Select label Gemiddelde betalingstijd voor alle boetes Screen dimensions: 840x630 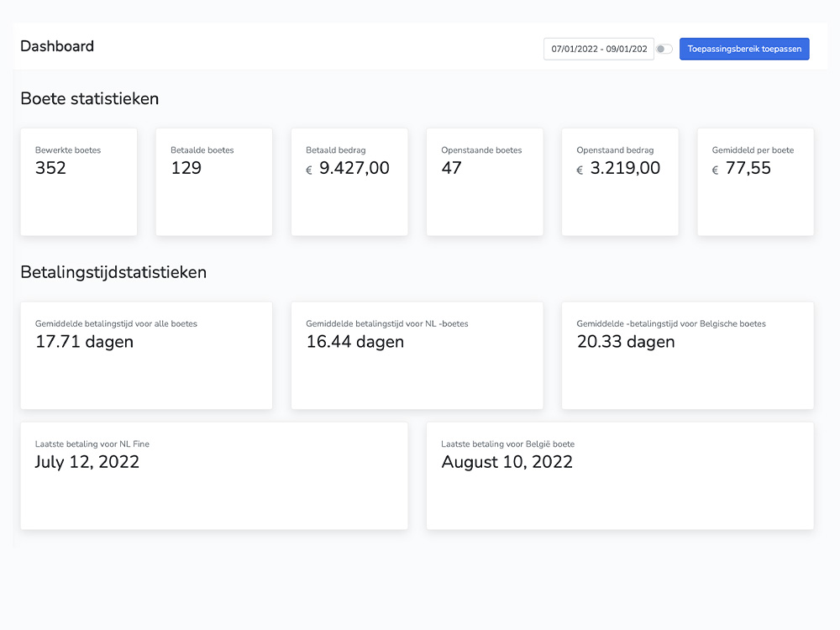click(116, 323)
